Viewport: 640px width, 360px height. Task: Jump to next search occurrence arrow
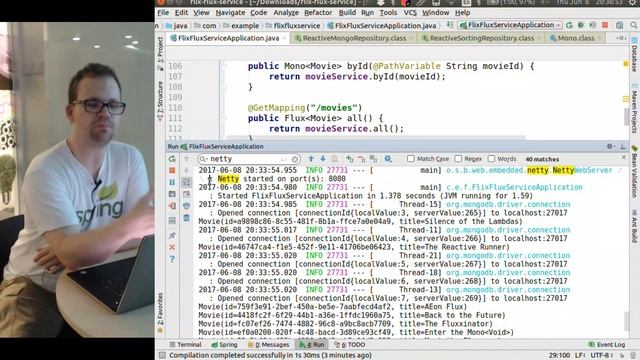coord(323,159)
